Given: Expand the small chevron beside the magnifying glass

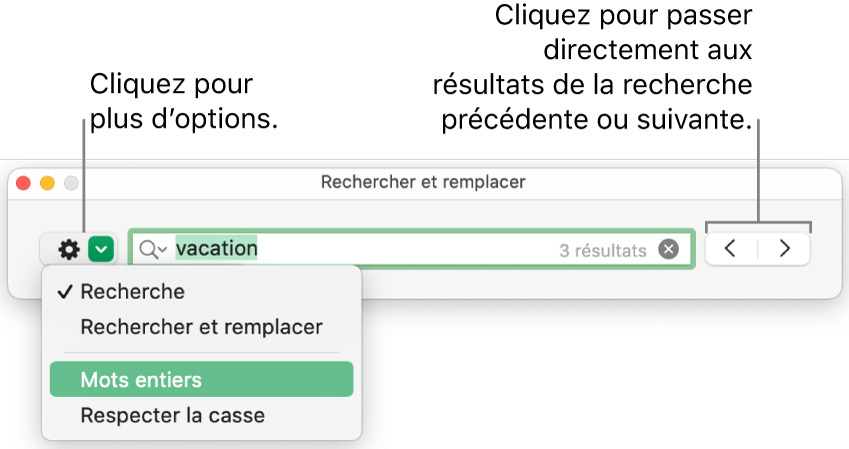Looking at the screenshot, I should pyautogui.click(x=162, y=251).
